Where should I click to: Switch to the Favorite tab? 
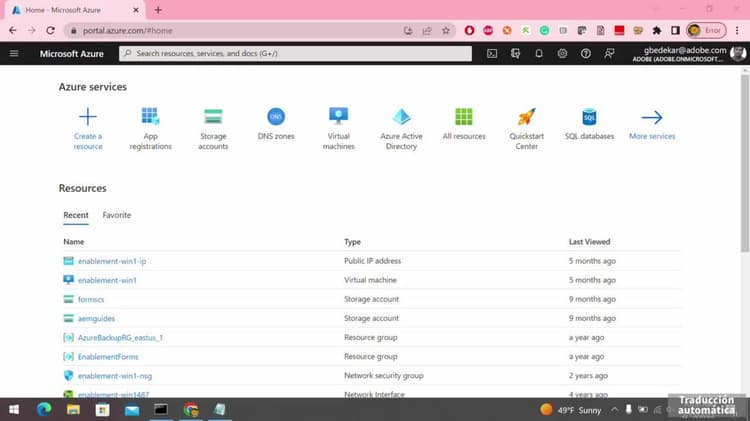[117, 215]
